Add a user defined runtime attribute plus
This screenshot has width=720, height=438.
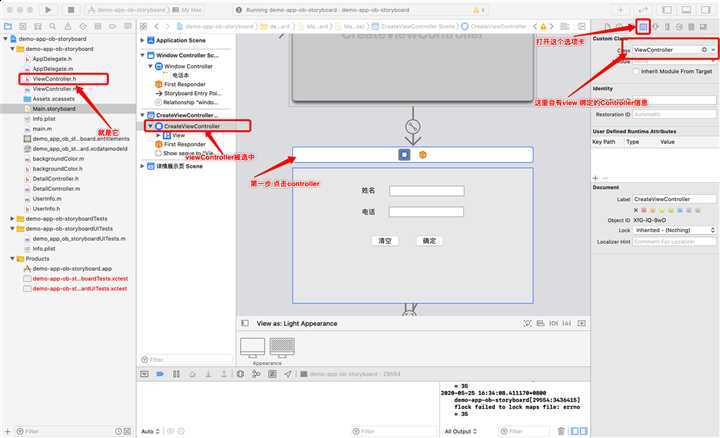596,178
